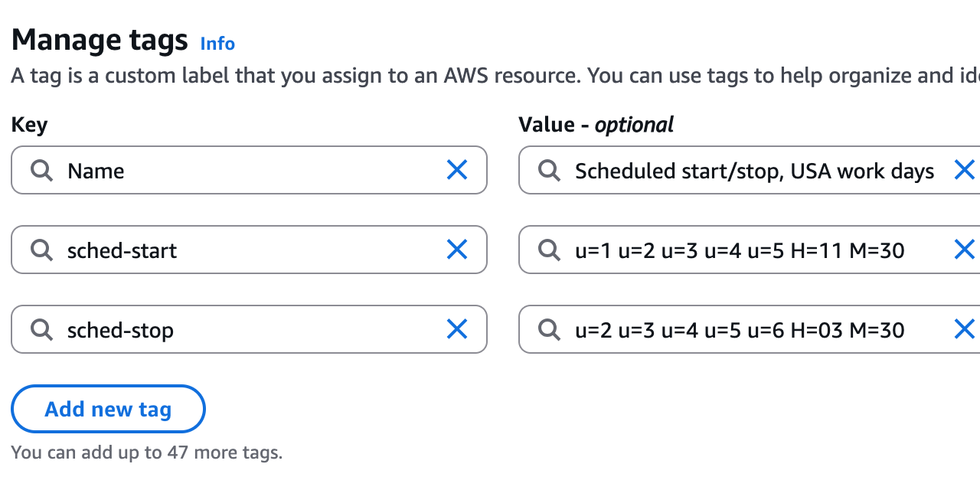Image resolution: width=980 pixels, height=490 pixels.
Task: Clear the sched-stop value 'H=03 M=30'
Action: [x=964, y=329]
